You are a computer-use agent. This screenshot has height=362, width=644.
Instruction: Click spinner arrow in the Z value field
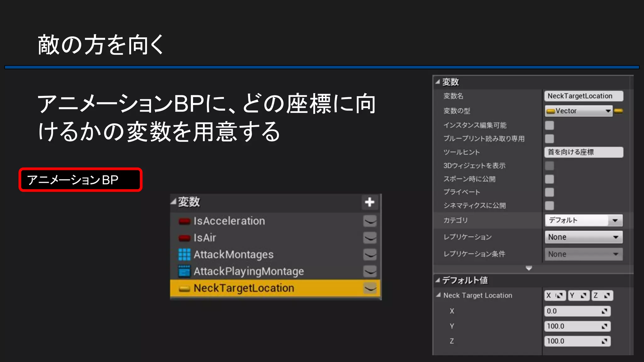point(604,341)
